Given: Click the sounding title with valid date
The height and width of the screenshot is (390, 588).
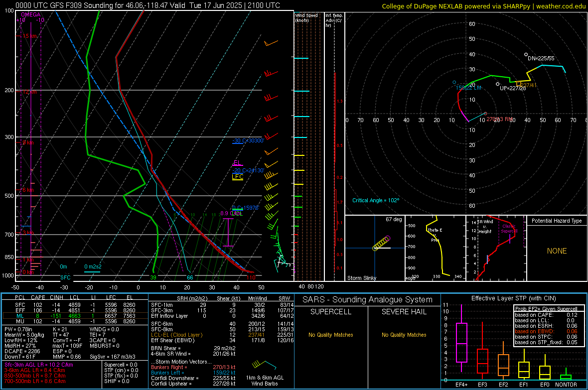Looking at the screenshot, I should coord(148,5).
